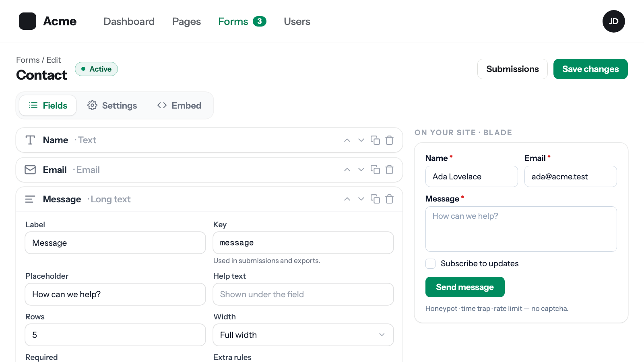Image resolution: width=644 pixels, height=362 pixels.
Task: Move the Email field down
Action: 361,170
